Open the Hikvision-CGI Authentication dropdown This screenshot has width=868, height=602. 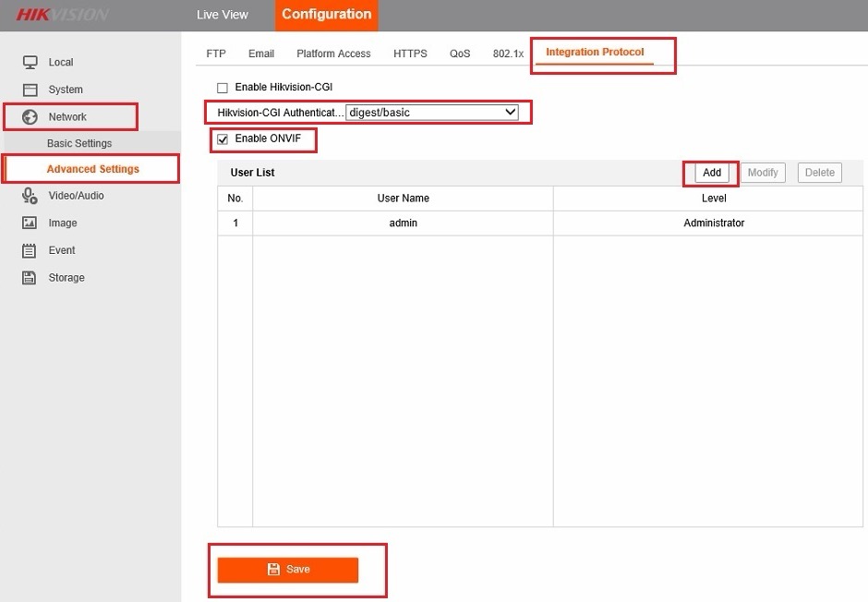pyautogui.click(x=432, y=113)
